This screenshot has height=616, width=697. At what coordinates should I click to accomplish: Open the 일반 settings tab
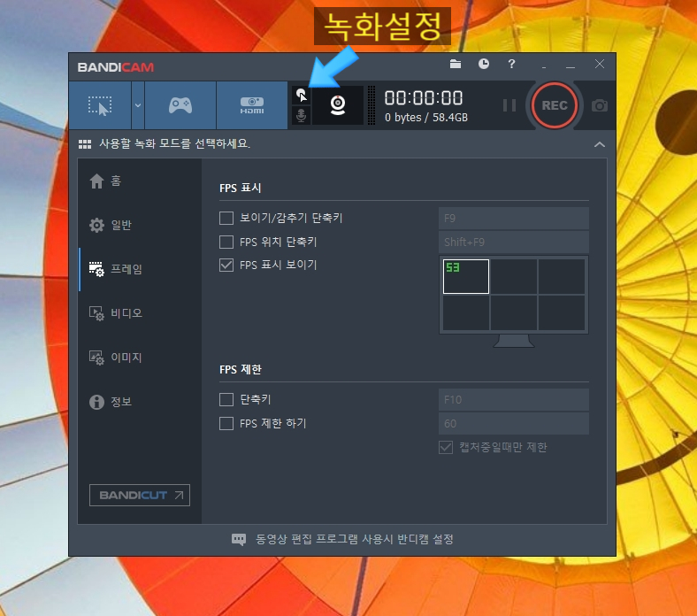click(140, 225)
